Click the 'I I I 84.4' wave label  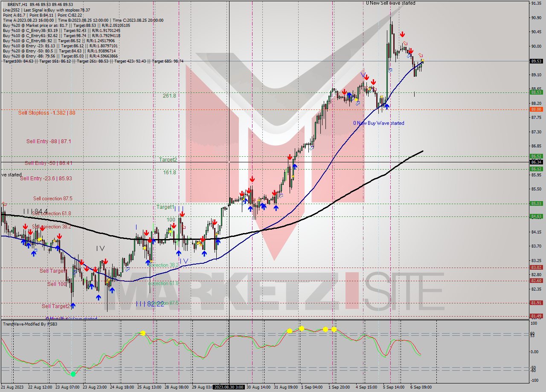35,211
